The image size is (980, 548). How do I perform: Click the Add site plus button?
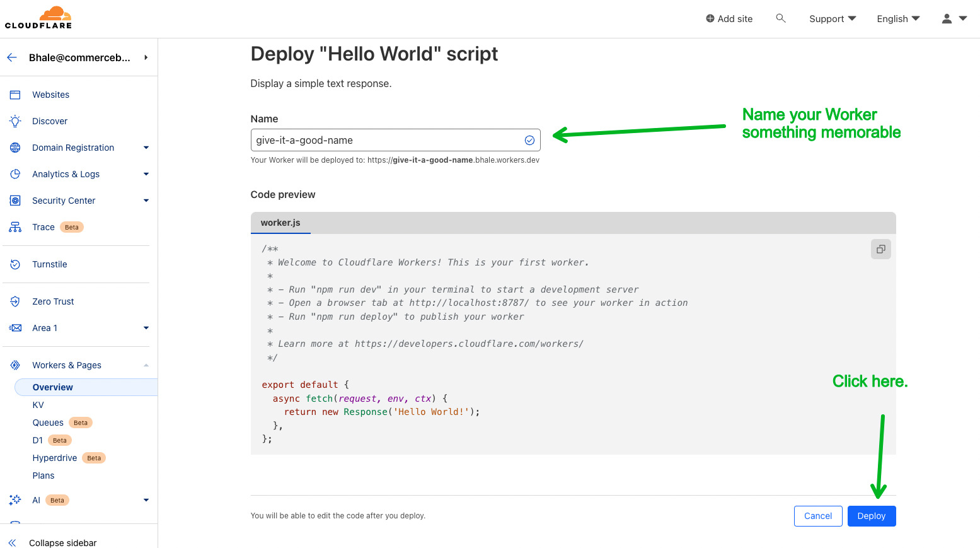pos(729,19)
